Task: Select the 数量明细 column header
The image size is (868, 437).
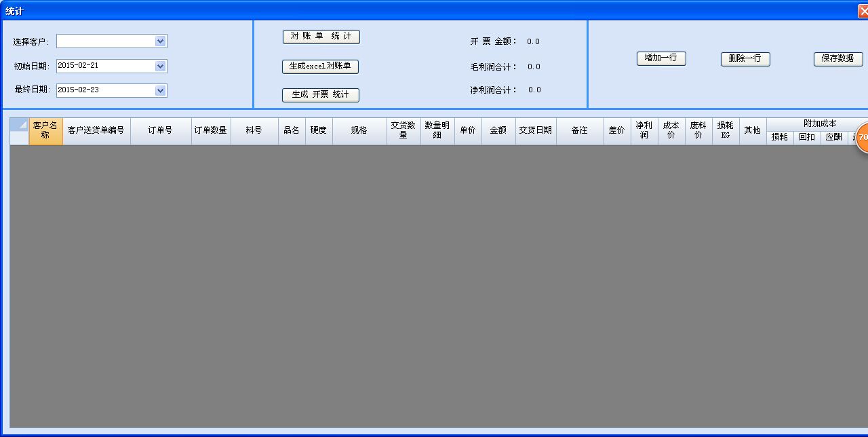Action: tap(437, 130)
